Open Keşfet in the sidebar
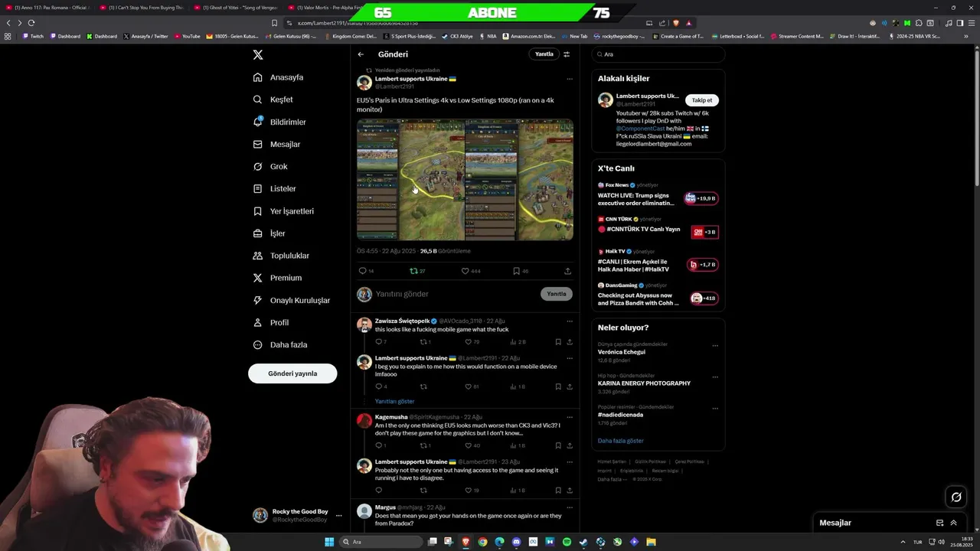 point(273,99)
